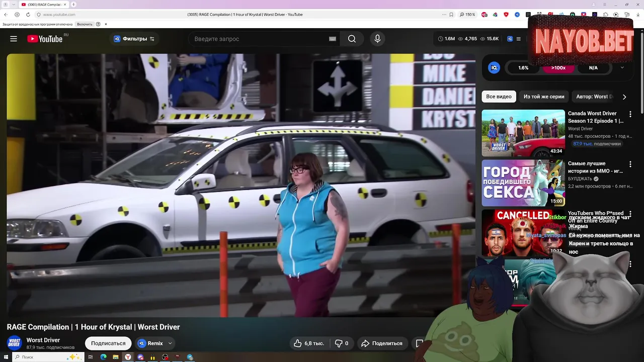Click the RAGE Compilation video title text
Image resolution: width=644 pixels, height=362 pixels.
pos(93,327)
